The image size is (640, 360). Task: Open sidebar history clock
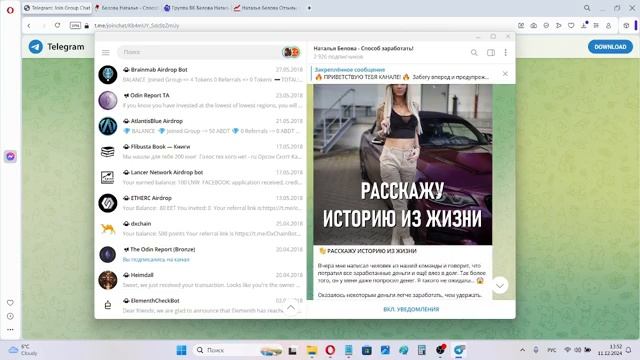point(10,316)
